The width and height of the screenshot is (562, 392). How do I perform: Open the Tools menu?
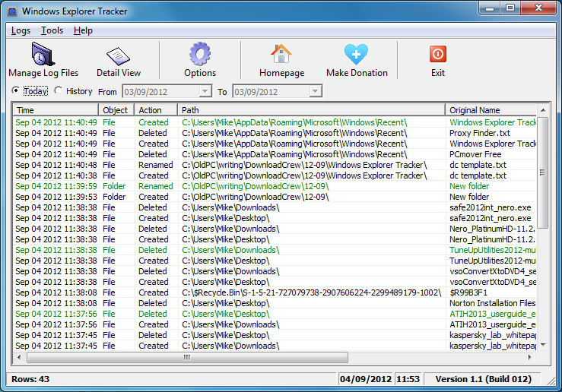[52, 30]
